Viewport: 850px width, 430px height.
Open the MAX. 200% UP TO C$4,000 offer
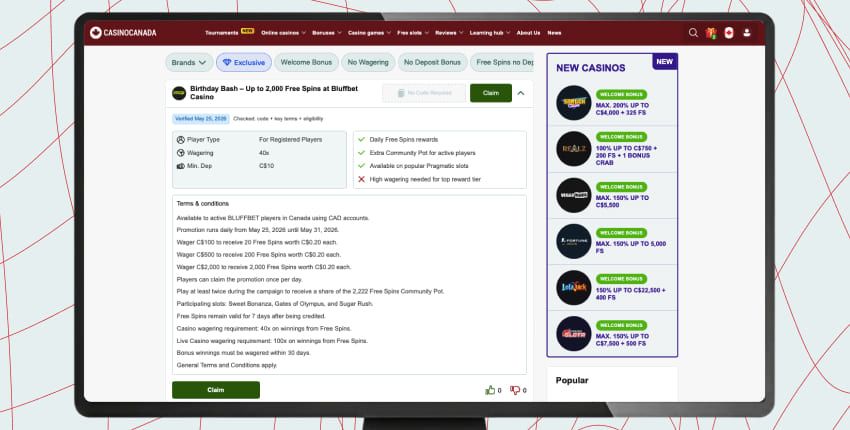point(622,109)
